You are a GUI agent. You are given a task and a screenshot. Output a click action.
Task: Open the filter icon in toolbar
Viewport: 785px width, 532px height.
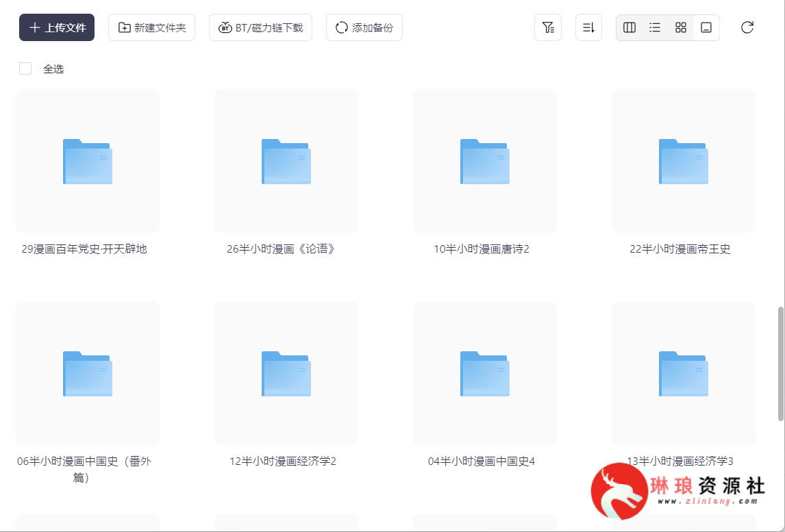click(x=548, y=27)
